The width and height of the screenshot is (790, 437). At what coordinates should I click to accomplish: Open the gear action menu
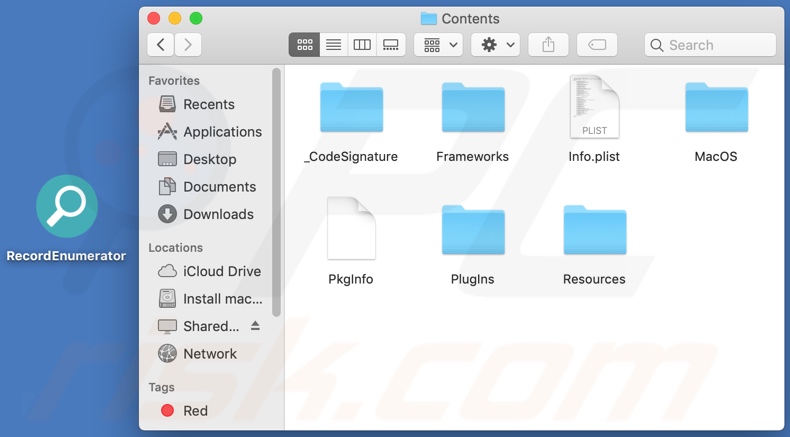(x=495, y=45)
